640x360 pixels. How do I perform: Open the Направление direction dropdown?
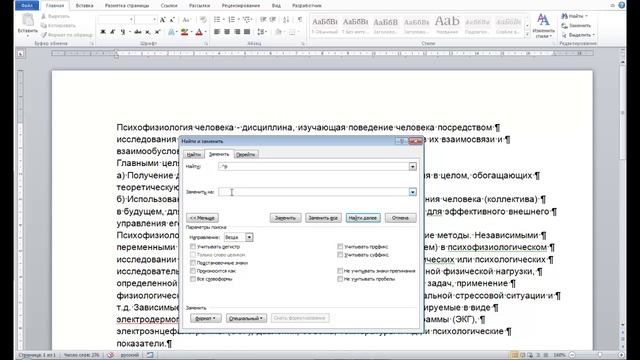[249, 237]
